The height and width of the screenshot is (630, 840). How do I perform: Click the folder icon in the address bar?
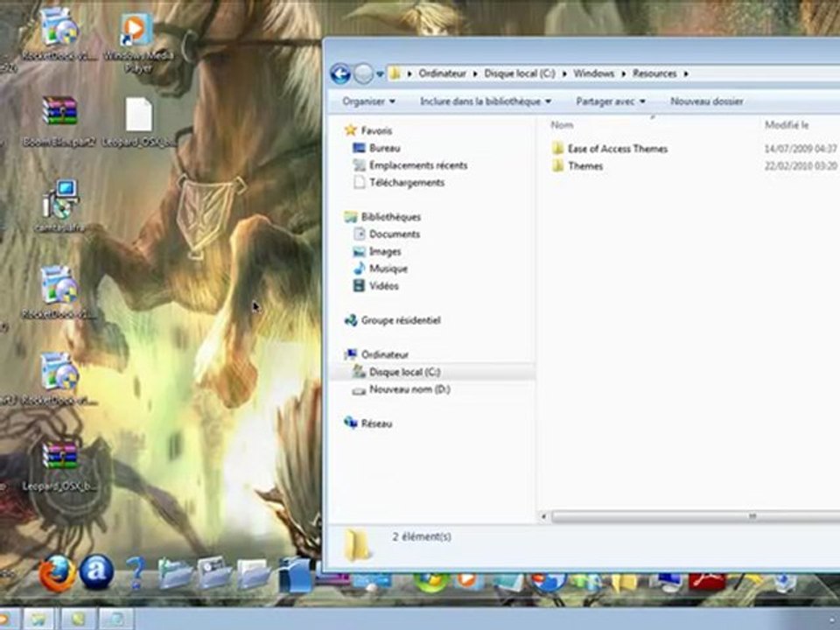pos(395,73)
